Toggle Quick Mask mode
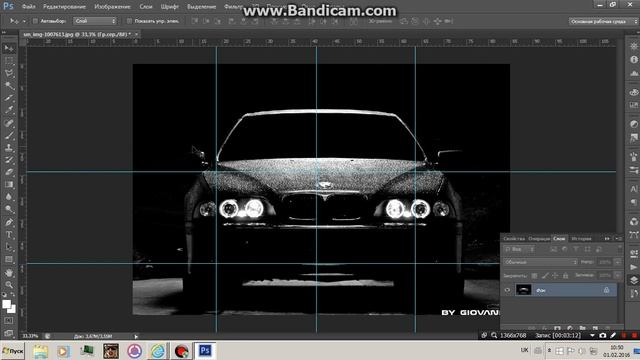The image size is (640, 360). pyautogui.click(x=9, y=321)
